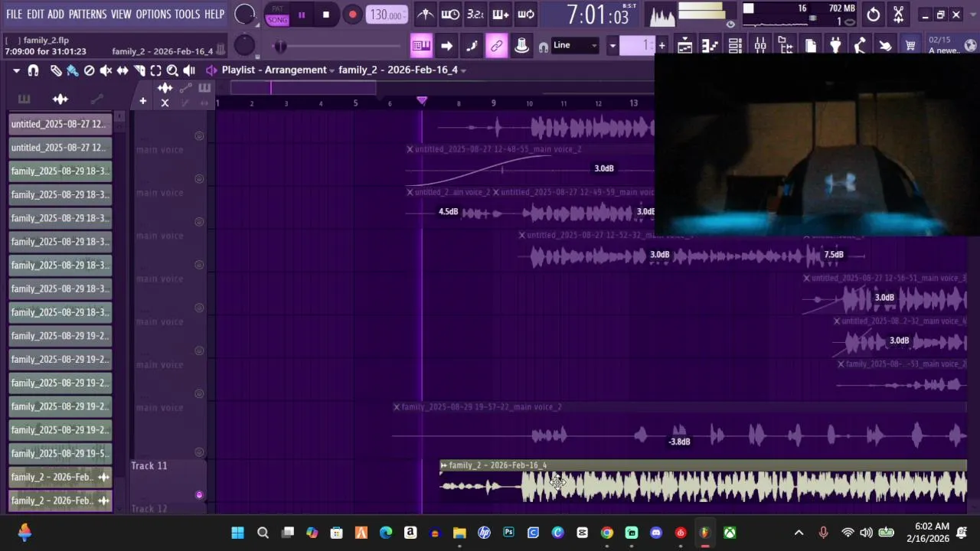The width and height of the screenshot is (980, 551).
Task: Toggle loop recording icon
Action: coord(526,15)
